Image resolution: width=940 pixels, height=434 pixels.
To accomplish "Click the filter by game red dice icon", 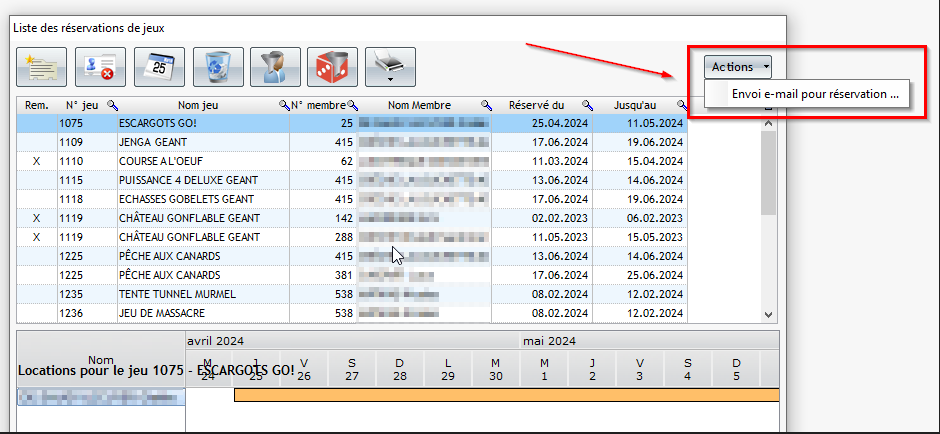I will 332,66.
